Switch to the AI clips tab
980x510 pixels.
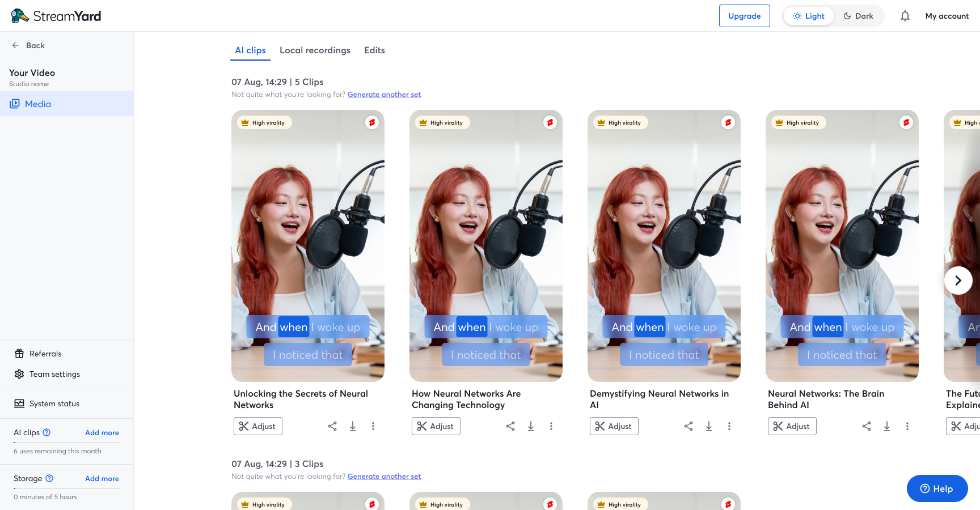click(x=251, y=50)
